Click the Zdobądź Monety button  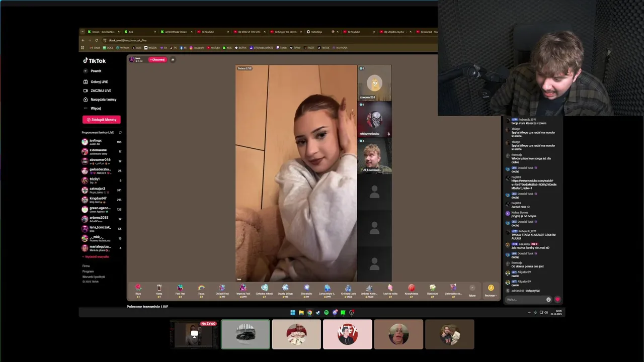[x=101, y=120]
